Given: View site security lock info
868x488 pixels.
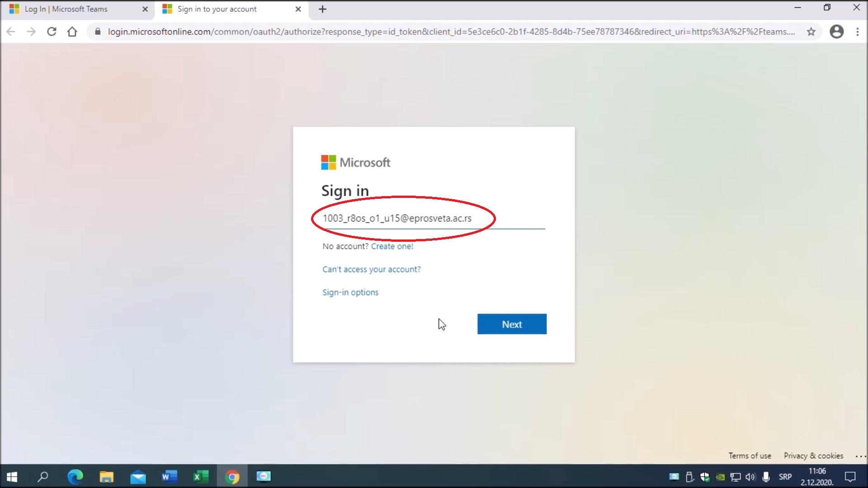Looking at the screenshot, I should pos(98,32).
